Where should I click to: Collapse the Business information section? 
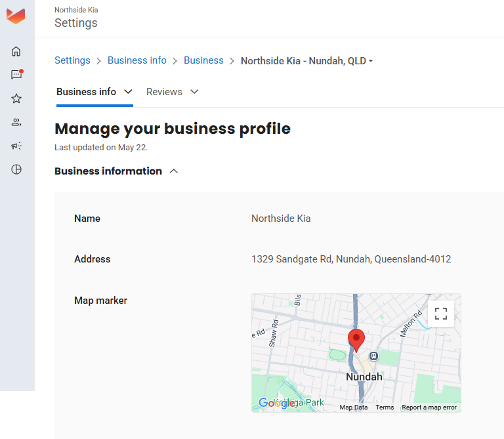(173, 171)
